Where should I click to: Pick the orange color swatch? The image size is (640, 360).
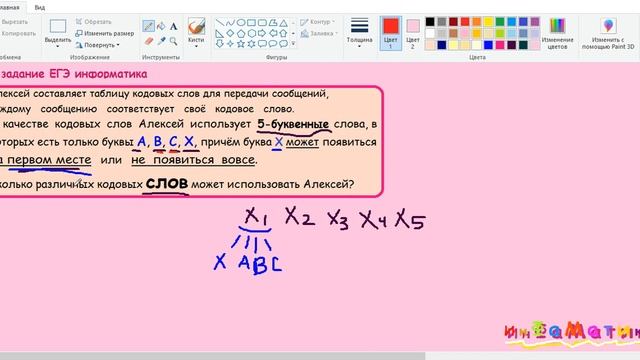[x=477, y=22]
